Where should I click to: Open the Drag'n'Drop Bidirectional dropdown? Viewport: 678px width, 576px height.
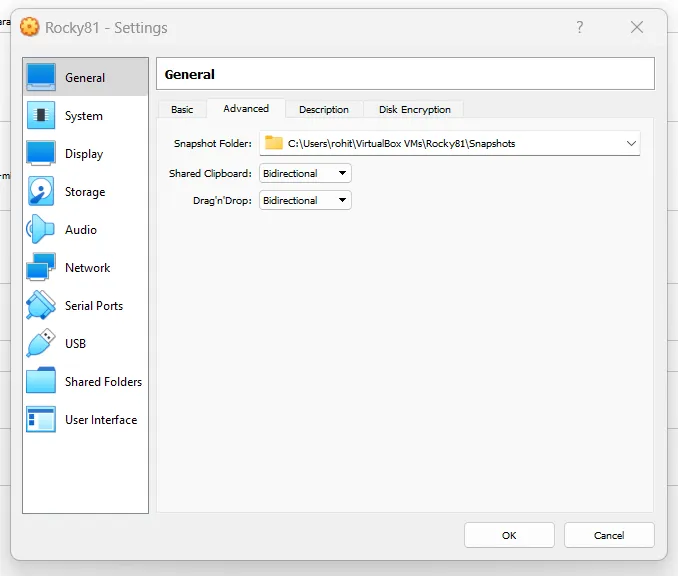(305, 200)
